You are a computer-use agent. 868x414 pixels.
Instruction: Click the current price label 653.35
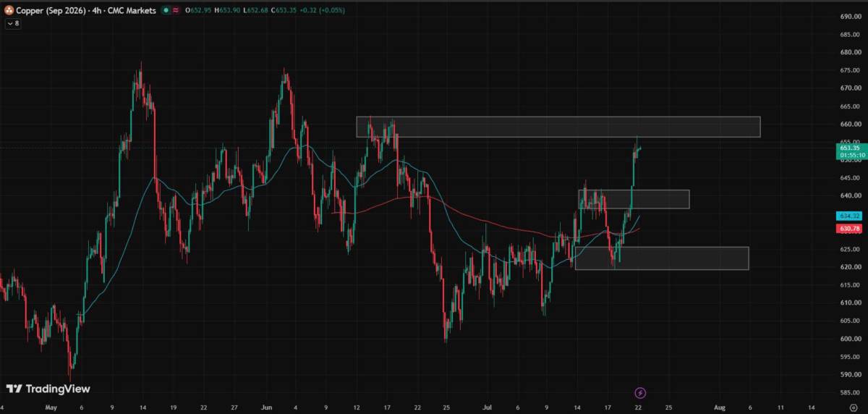(x=851, y=148)
